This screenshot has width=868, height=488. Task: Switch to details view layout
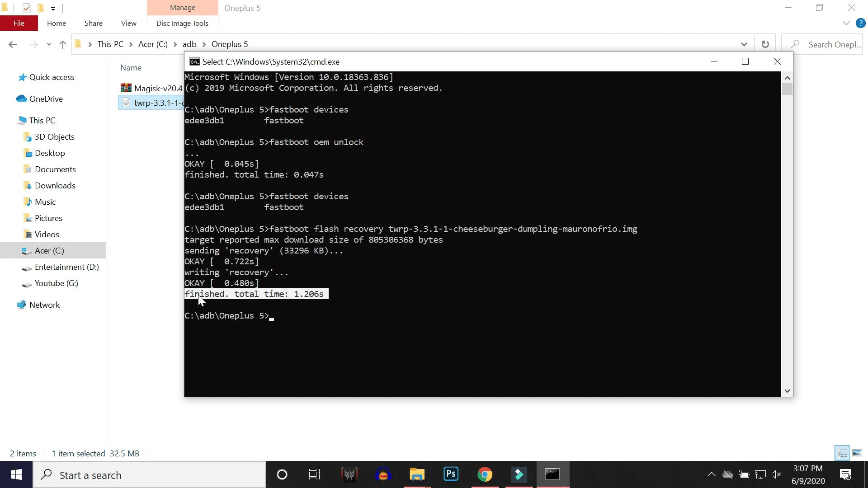pos(842,453)
